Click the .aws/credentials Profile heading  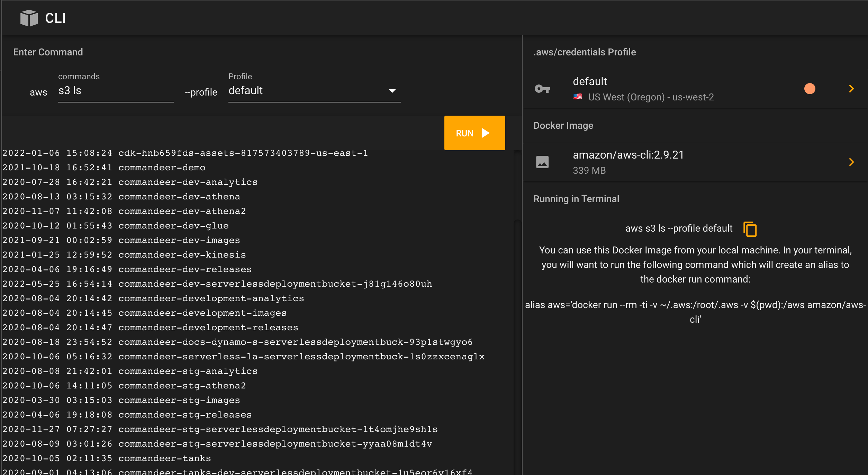tap(585, 52)
